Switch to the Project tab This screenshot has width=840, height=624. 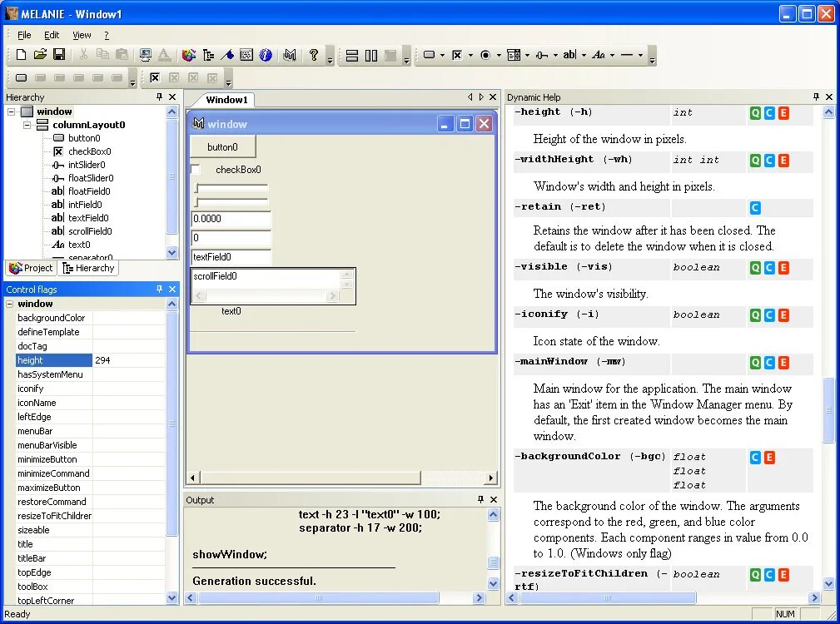[31, 268]
